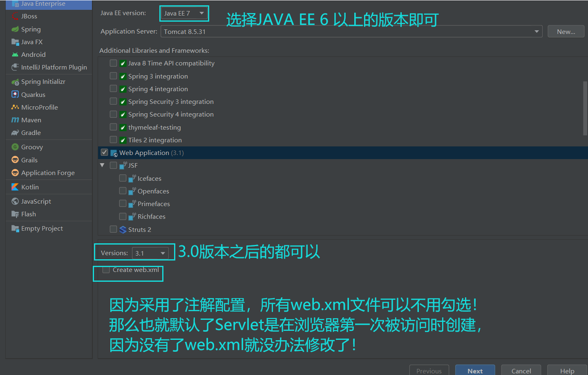The image size is (588, 375).
Task: Select the Gradle elephant icon
Action: 15,132
